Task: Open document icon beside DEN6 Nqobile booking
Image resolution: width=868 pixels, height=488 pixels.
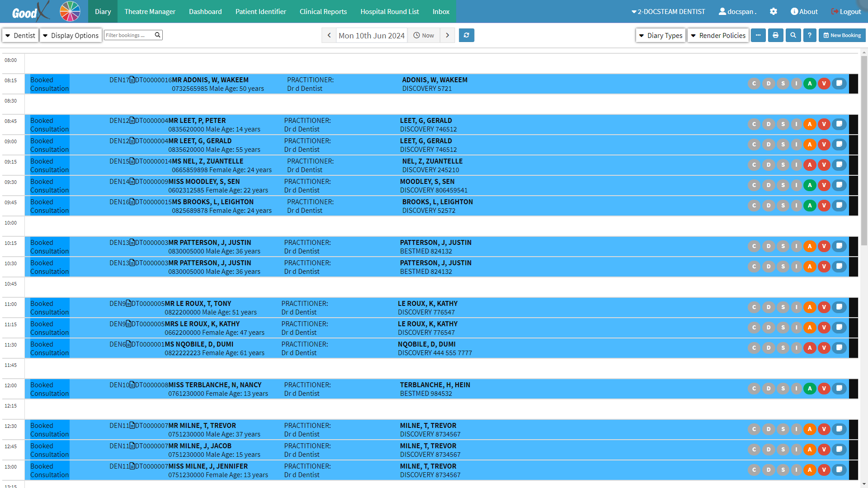Action: [x=128, y=344]
